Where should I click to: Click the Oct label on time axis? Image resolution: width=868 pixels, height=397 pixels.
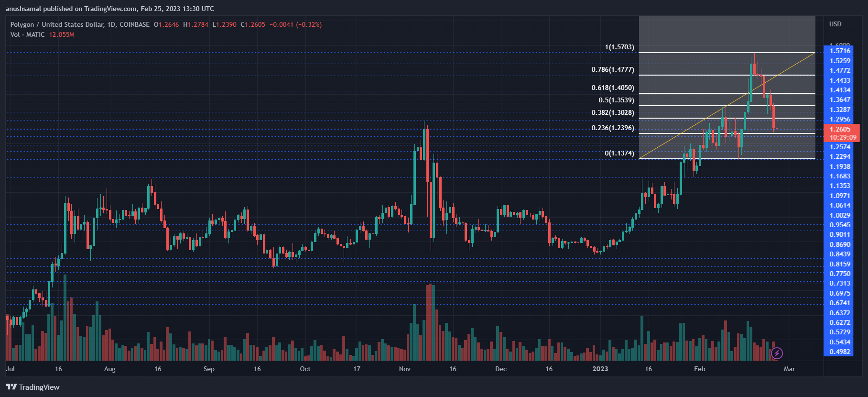[x=305, y=369]
